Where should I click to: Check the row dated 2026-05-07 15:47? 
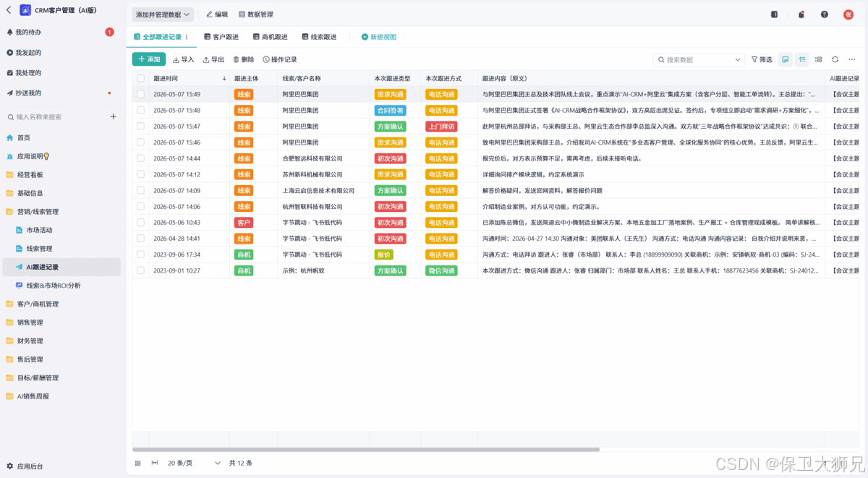pyautogui.click(x=140, y=127)
